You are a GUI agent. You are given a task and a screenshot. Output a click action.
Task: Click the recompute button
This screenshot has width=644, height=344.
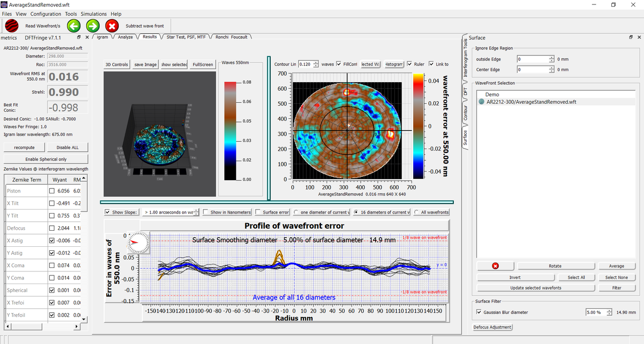click(24, 147)
